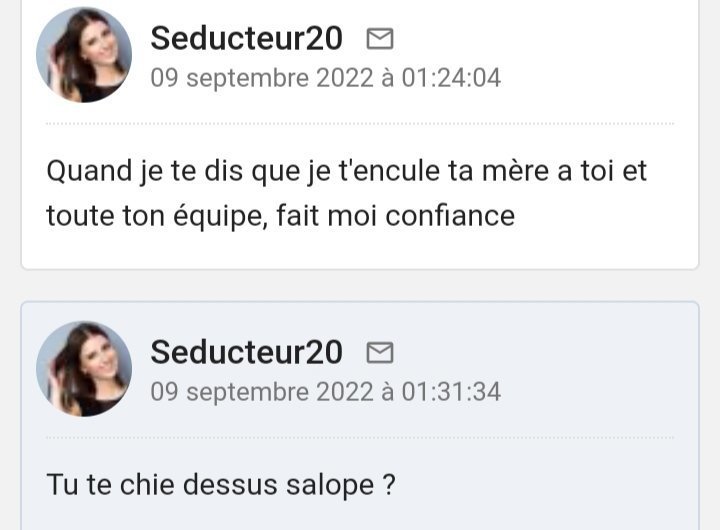720x530 pixels.
Task: Open Seducteur20 profile from the first post
Action: (246, 39)
